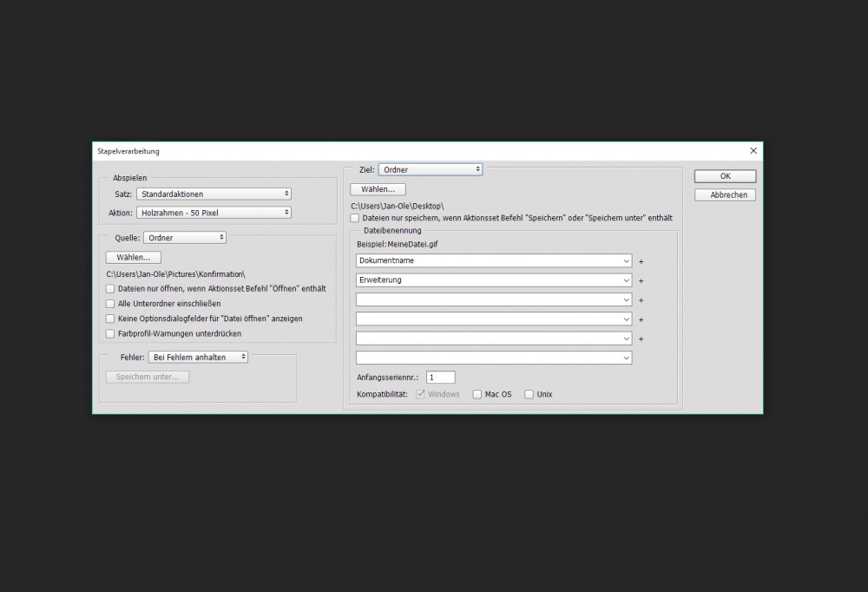Click plus sign beside fifth naming field
Viewport: 868px width, 592px height.
(x=641, y=339)
